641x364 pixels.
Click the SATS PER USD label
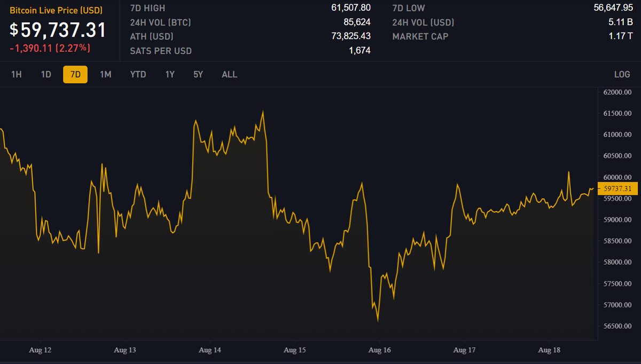click(x=161, y=51)
